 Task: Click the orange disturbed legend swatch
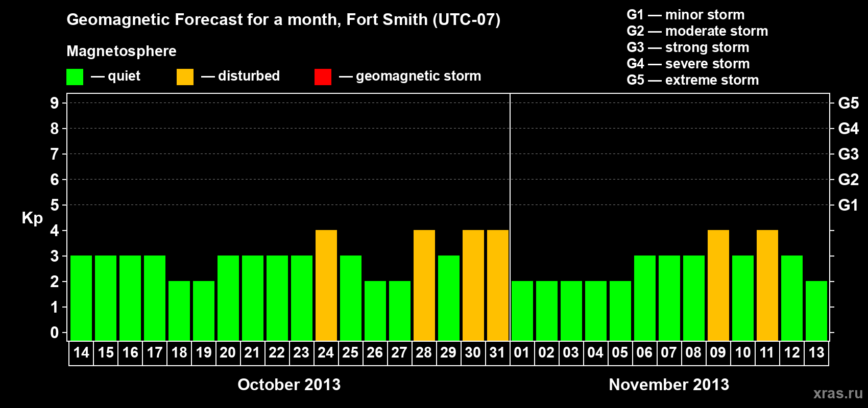point(185,77)
